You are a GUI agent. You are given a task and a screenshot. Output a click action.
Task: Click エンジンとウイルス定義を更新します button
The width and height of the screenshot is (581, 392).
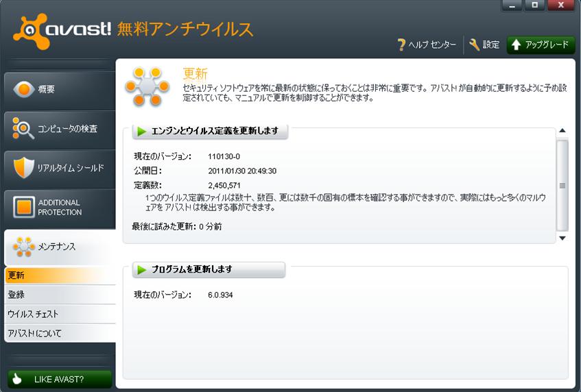210,131
